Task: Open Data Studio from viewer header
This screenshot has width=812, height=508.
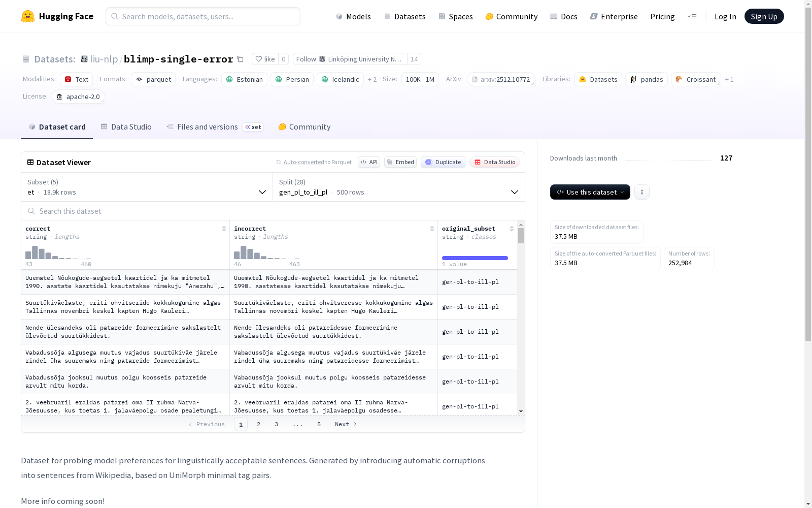Action: tap(495, 162)
